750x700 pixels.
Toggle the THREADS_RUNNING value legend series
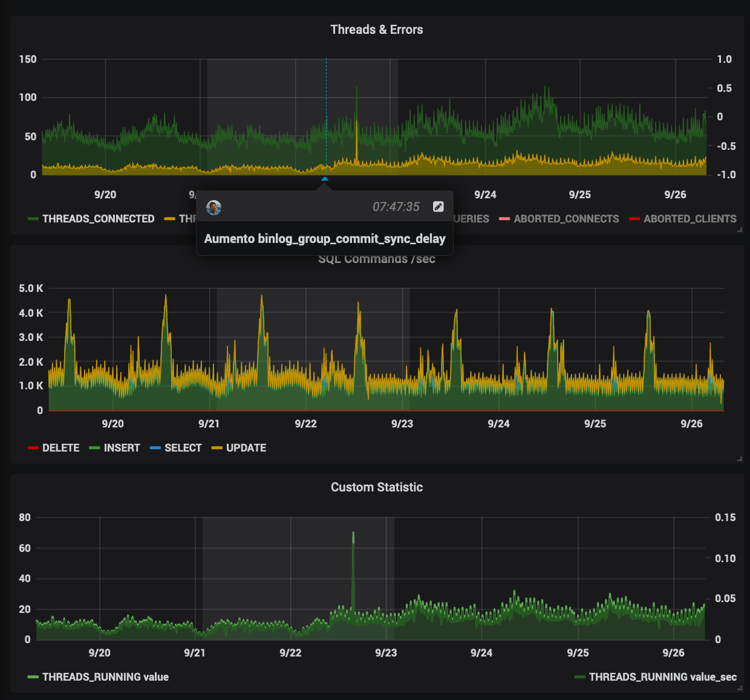pyautogui.click(x=105, y=677)
